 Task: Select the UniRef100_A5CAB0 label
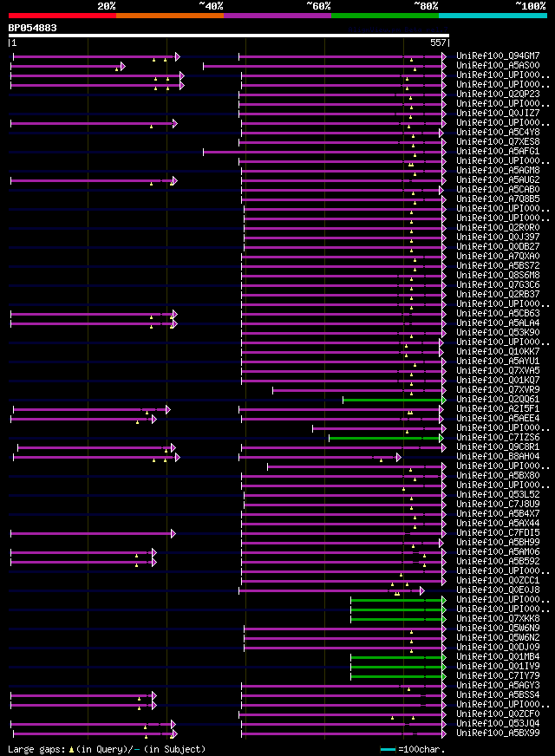[x=498, y=190]
